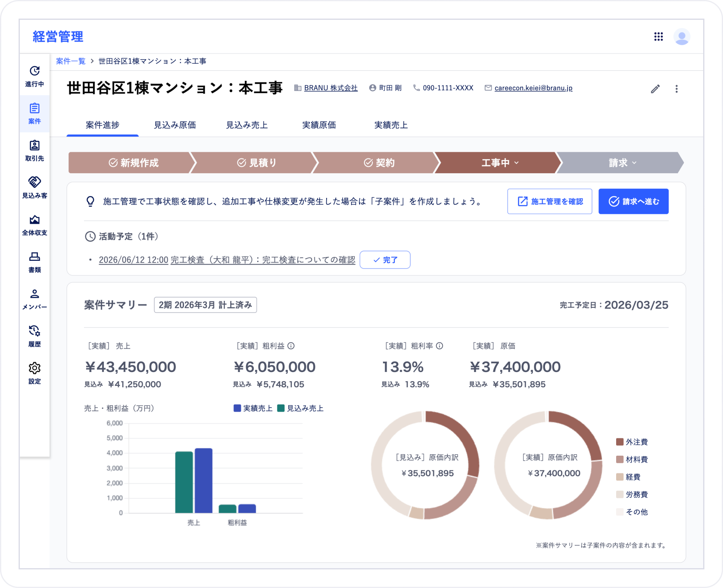Click the clock icon by 活動予定

(x=90, y=236)
